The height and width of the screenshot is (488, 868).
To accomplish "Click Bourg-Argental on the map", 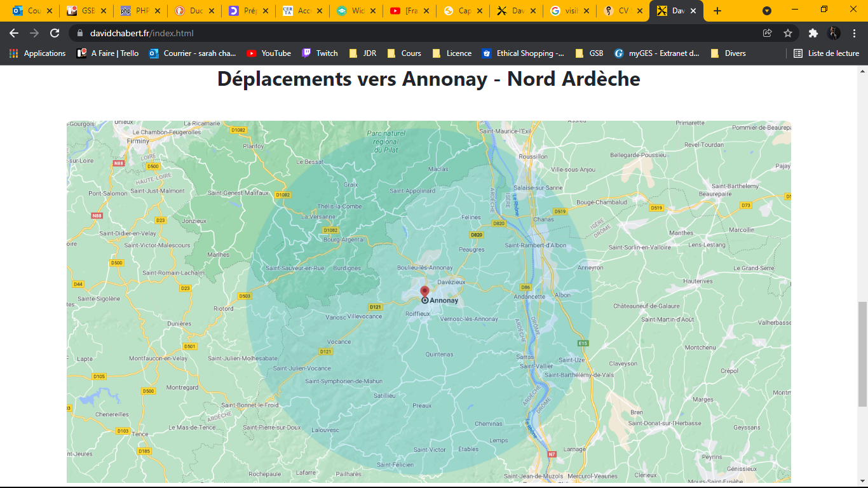I will (344, 240).
